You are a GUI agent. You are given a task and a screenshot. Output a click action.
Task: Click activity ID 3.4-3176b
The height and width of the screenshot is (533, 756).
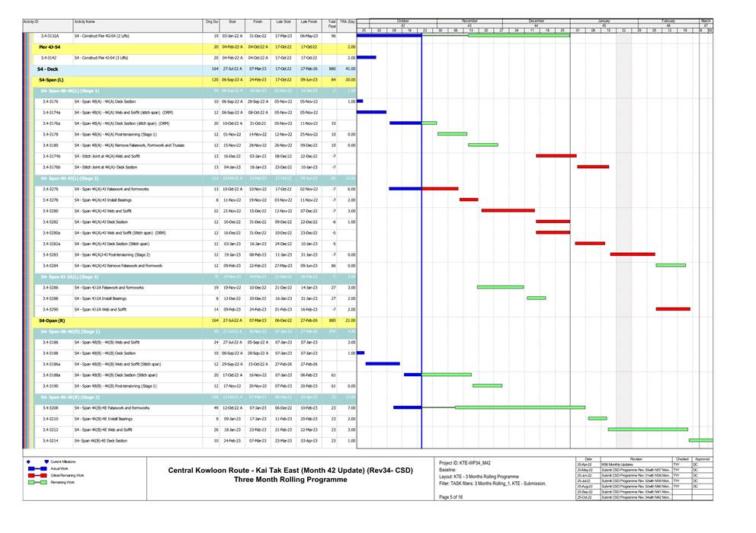[52, 168]
